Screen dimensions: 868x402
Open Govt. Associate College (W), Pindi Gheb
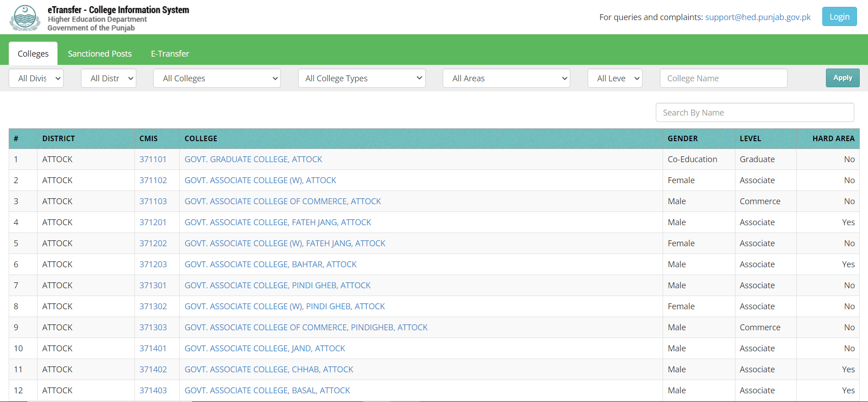point(285,307)
